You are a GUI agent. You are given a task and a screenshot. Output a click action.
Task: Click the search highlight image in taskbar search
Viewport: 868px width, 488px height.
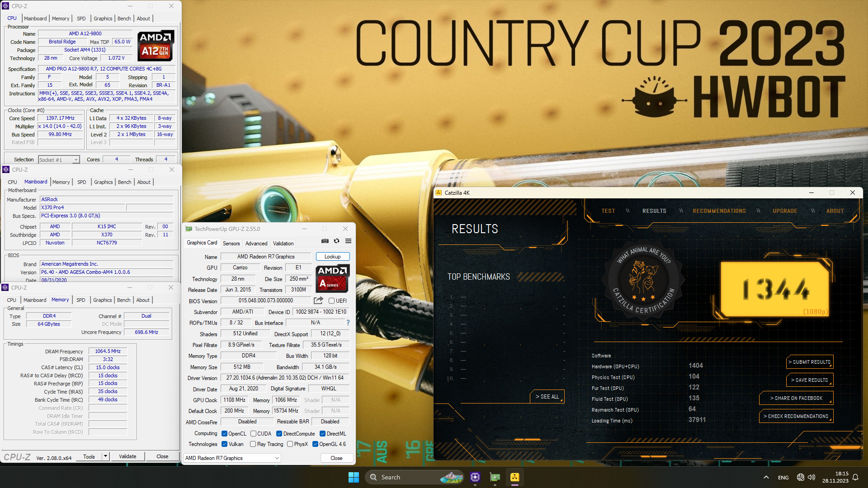pyautogui.click(x=451, y=477)
